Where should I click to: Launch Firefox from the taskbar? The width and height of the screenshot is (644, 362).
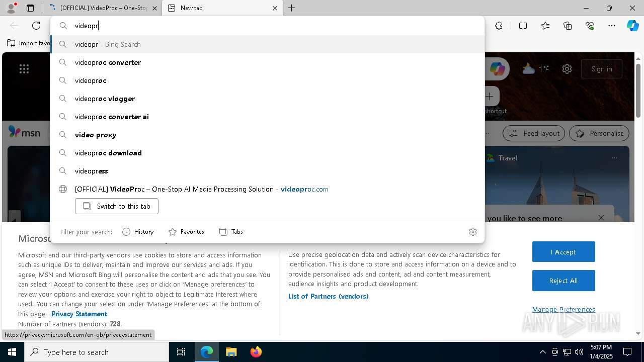pyautogui.click(x=256, y=352)
